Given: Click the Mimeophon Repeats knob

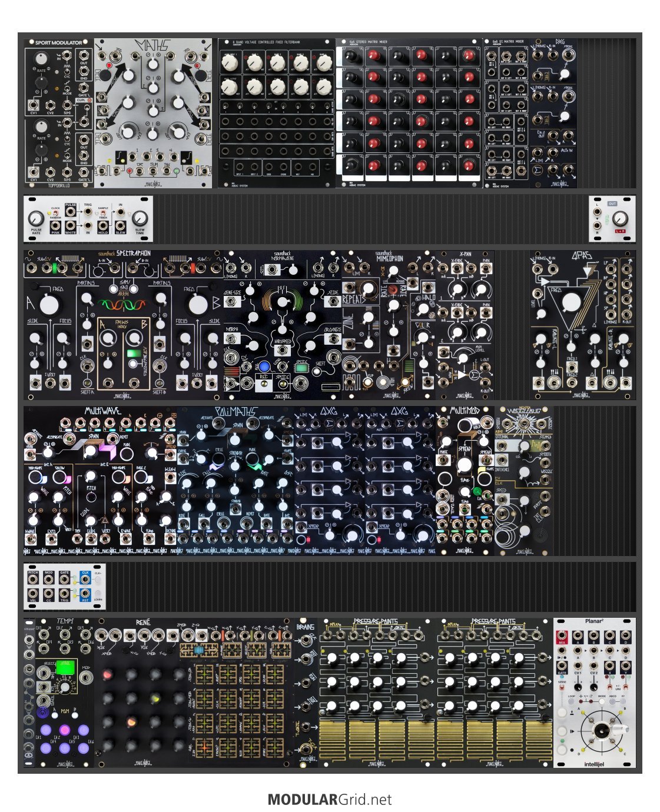Looking at the screenshot, I should tap(369, 289).
